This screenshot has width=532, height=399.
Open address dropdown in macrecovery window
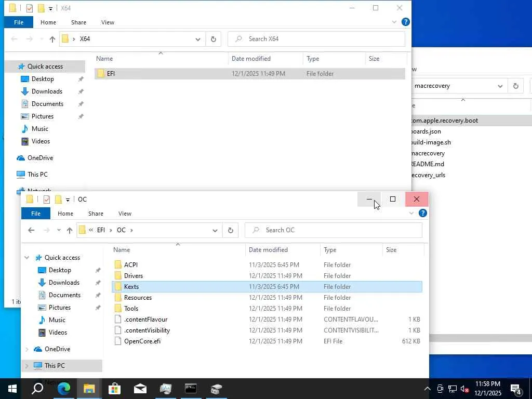(500, 86)
